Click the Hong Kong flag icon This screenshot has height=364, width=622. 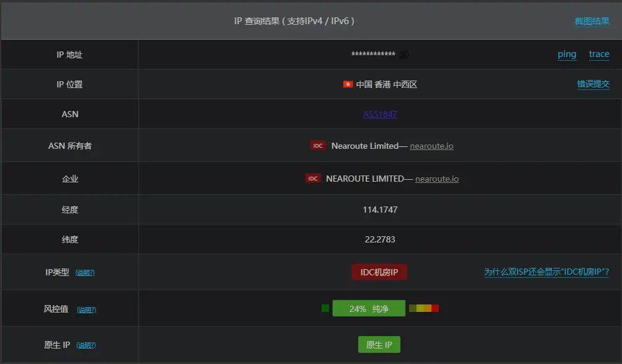[348, 84]
